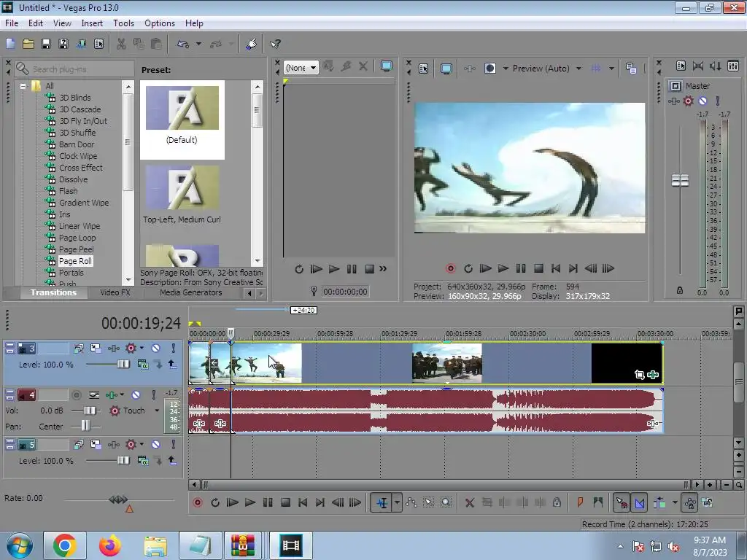The height and width of the screenshot is (560, 747).
Task: Mute video track 3
Action: 155,349
